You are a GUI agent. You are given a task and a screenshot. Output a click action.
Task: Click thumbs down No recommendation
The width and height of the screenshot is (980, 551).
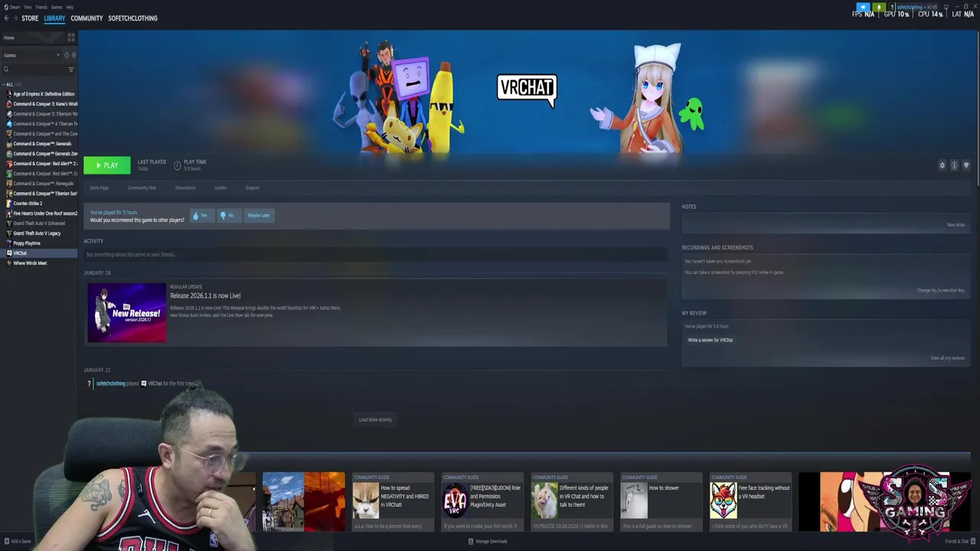227,216
